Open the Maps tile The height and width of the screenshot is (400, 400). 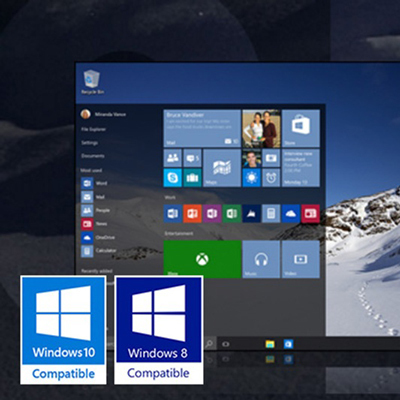(x=222, y=168)
